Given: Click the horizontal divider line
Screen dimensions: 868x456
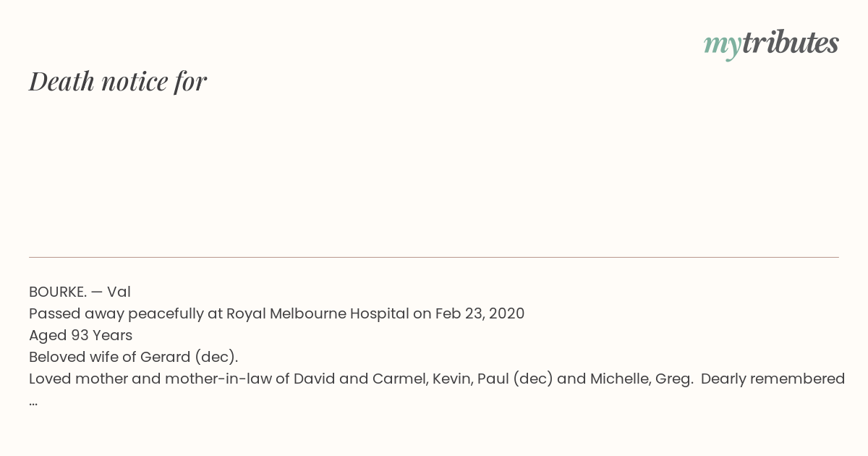Looking at the screenshot, I should coord(434,257).
